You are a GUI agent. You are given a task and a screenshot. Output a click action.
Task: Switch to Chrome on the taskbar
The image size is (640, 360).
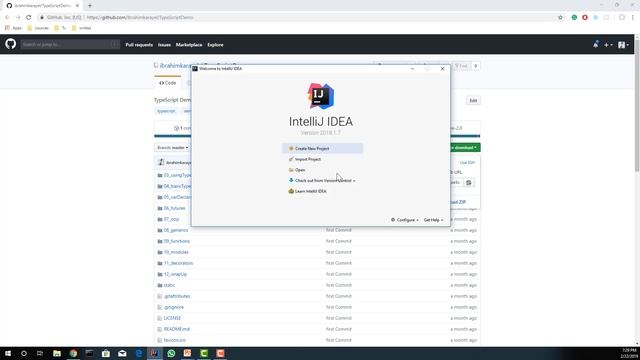[x=73, y=353]
